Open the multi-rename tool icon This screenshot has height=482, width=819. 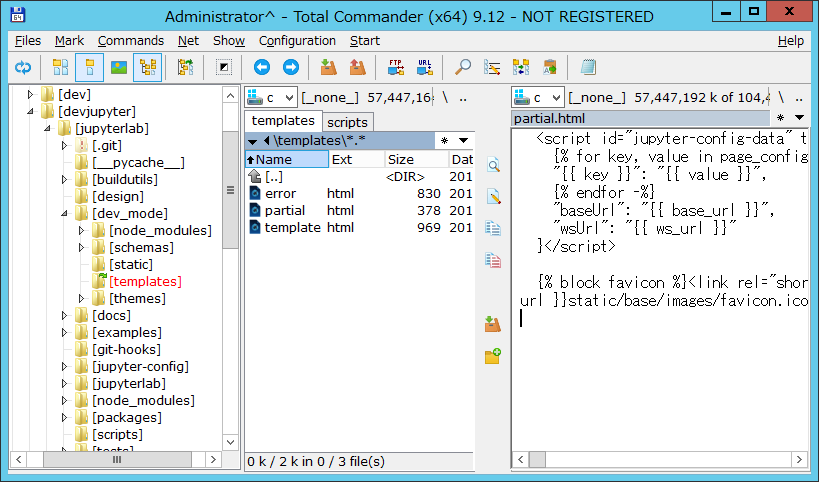pos(492,67)
